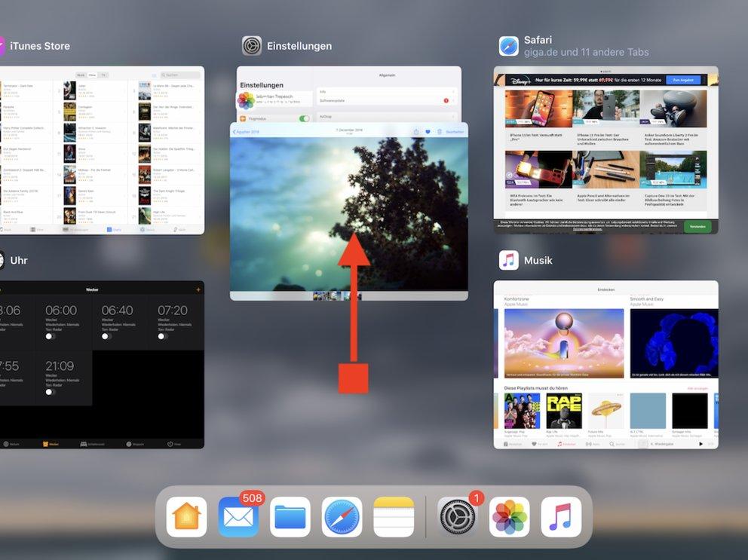
Task: Tap 'giga.de und 11 andere Tabs' subtitle
Action: coord(587,52)
